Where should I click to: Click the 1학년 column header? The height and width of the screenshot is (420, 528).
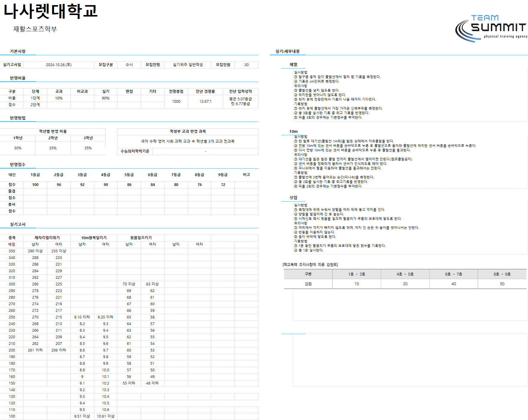click(x=18, y=138)
